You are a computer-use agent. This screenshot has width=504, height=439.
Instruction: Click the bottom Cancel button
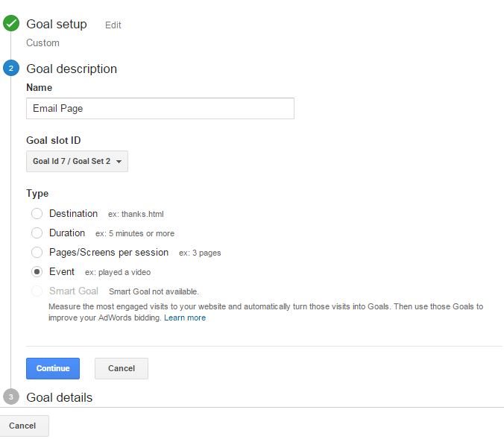[22, 426]
